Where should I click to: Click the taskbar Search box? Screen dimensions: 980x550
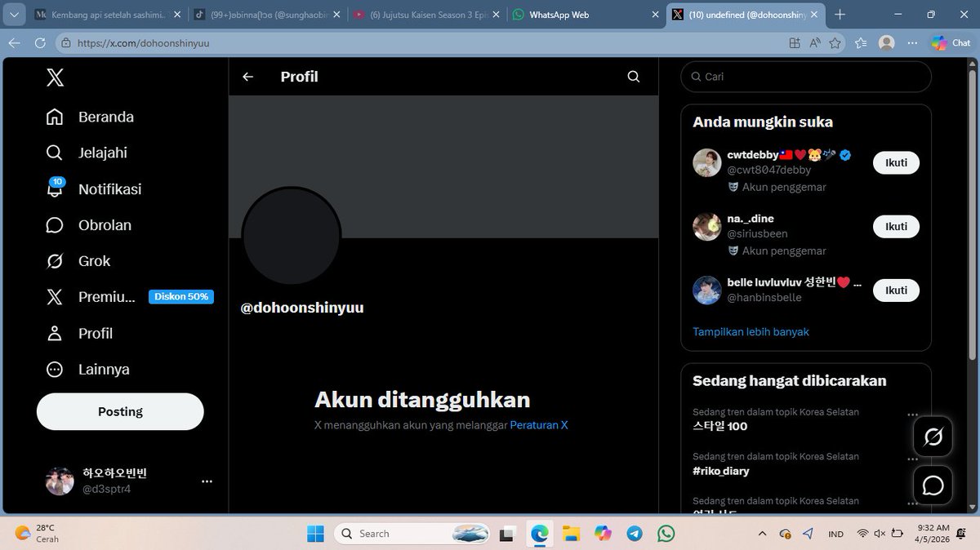click(x=412, y=534)
